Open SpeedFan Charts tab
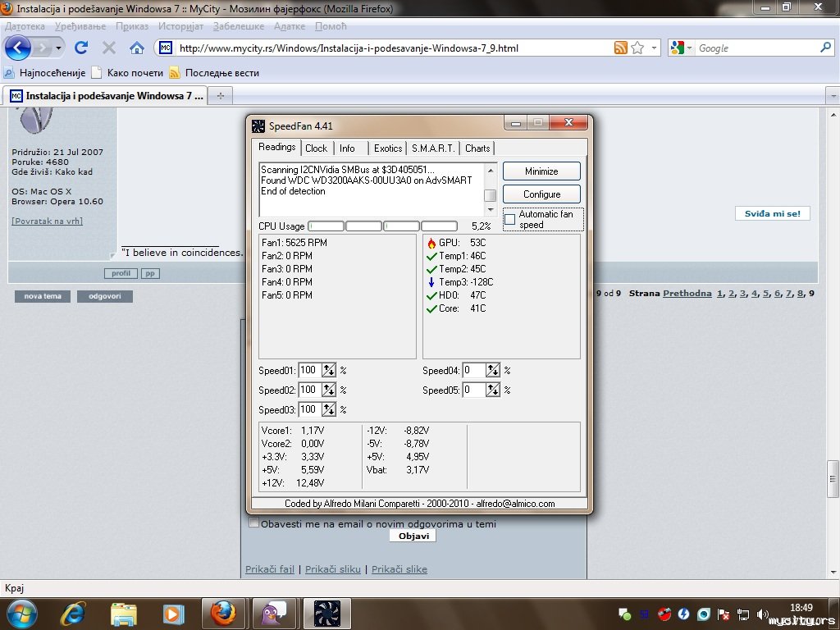Screen dimensions: 840x630 [x=477, y=148]
